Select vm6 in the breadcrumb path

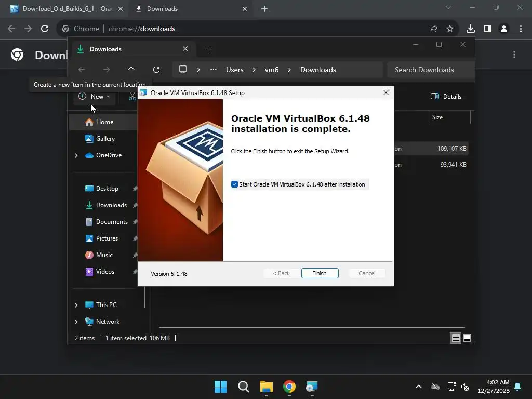(x=271, y=70)
